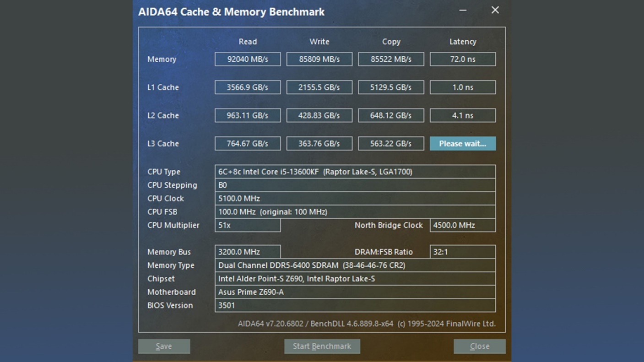
Task: Click the L1 Cache row label
Action: [x=163, y=87]
